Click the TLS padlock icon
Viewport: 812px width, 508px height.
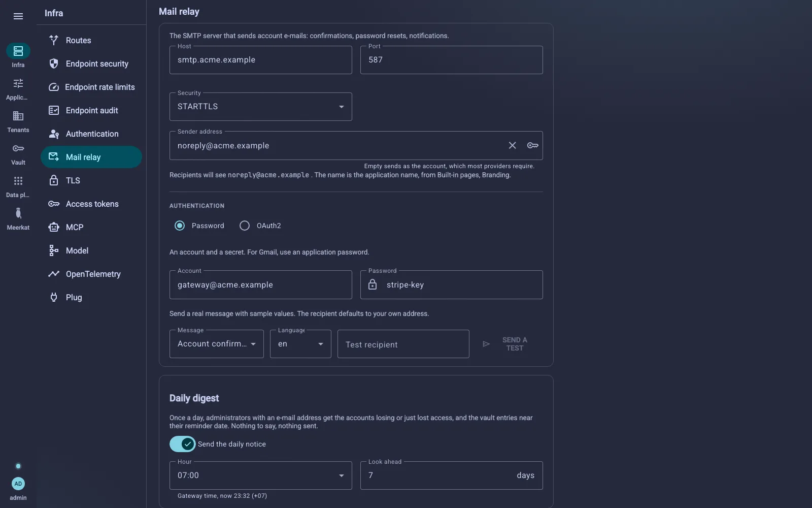tap(54, 180)
